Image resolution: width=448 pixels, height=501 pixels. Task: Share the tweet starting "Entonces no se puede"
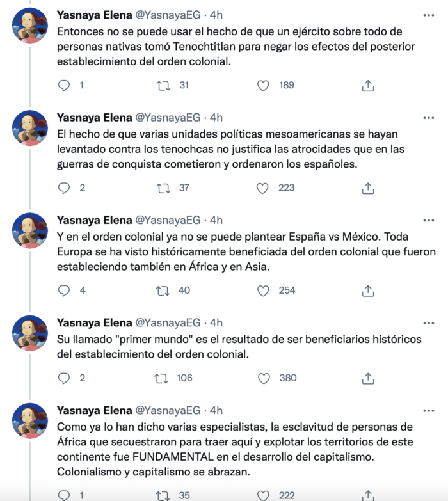(368, 85)
